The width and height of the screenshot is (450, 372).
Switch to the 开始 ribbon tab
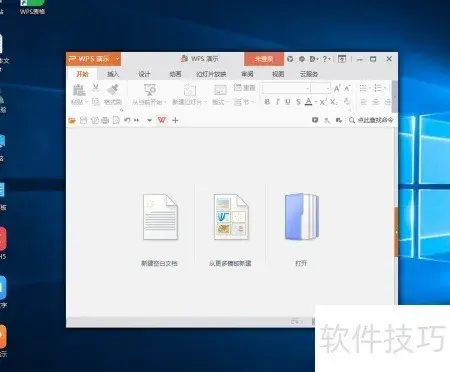click(82, 74)
